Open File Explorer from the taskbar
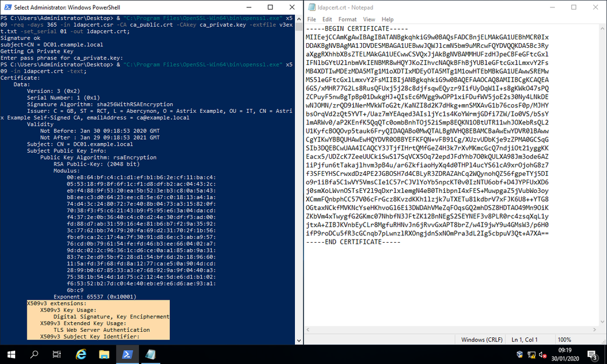The image size is (607, 364). (104, 355)
